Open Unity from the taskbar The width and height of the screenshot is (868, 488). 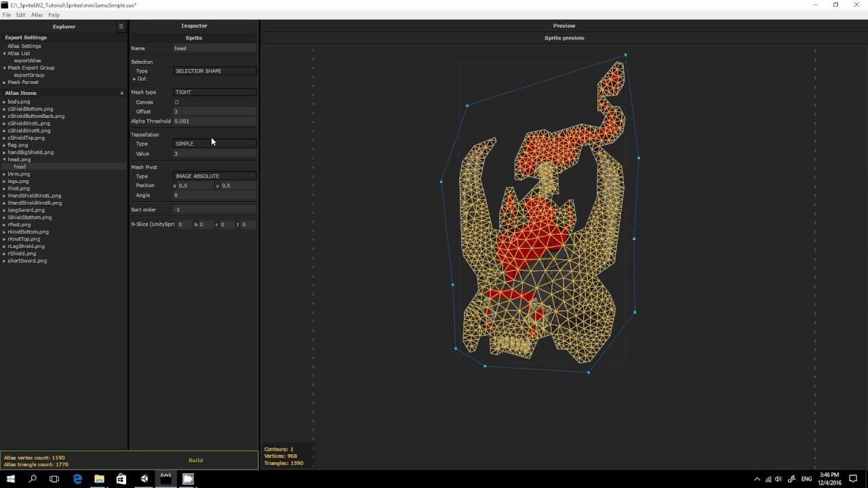tap(143, 478)
